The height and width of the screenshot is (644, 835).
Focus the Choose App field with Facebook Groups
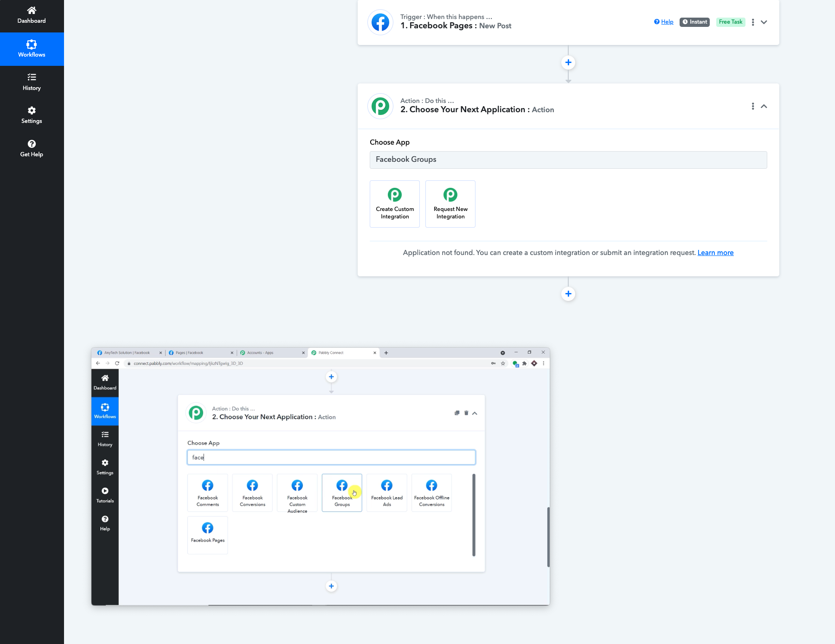[568, 159]
